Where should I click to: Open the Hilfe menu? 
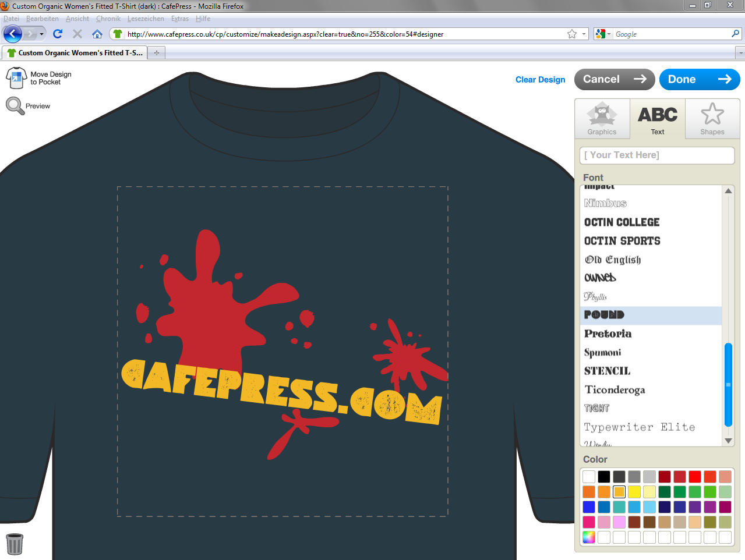point(203,19)
